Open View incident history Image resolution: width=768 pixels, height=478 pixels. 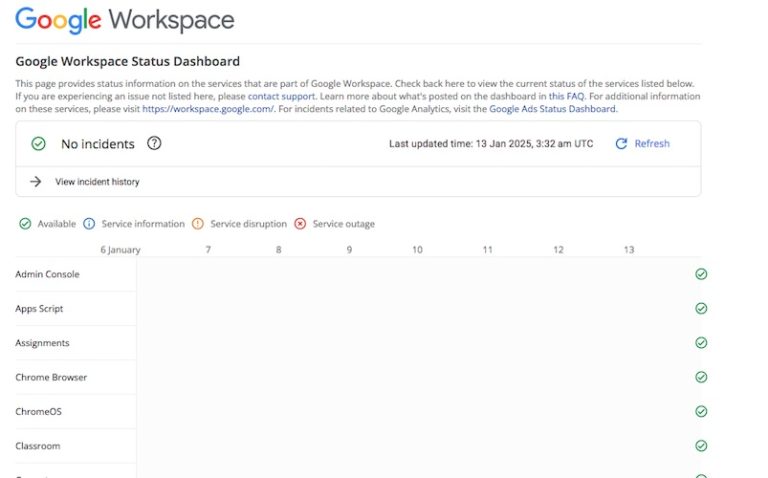[x=97, y=182]
